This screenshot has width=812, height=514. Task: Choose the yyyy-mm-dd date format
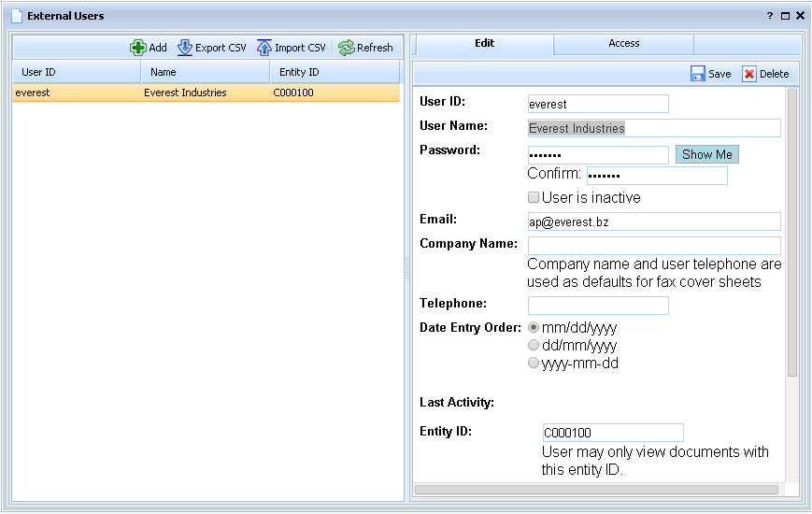tap(534, 363)
